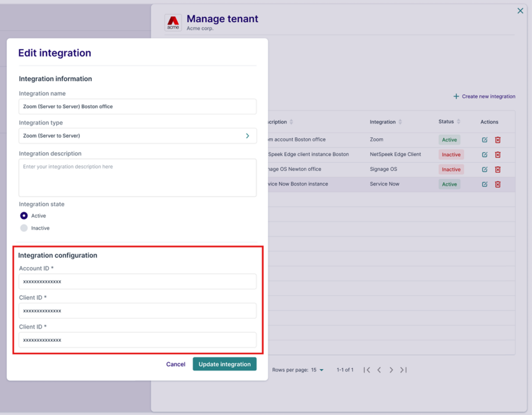Click Create new integration link
The height and width of the screenshot is (415, 532).
tap(484, 96)
